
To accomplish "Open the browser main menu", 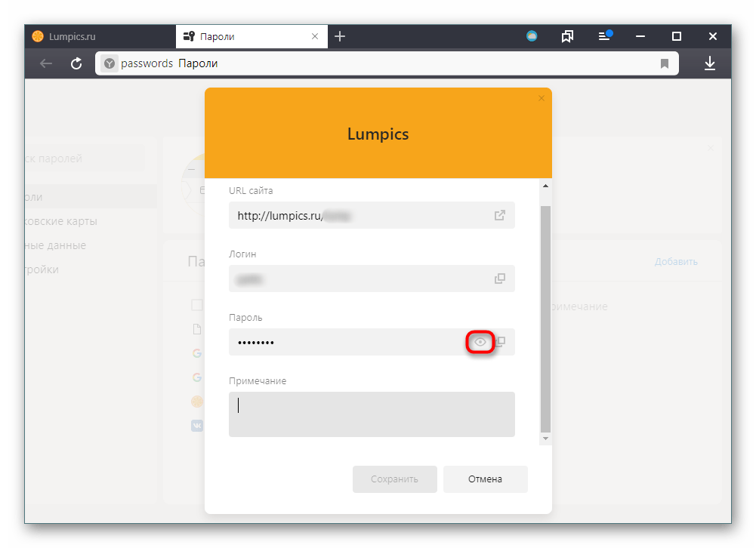I will (604, 36).
